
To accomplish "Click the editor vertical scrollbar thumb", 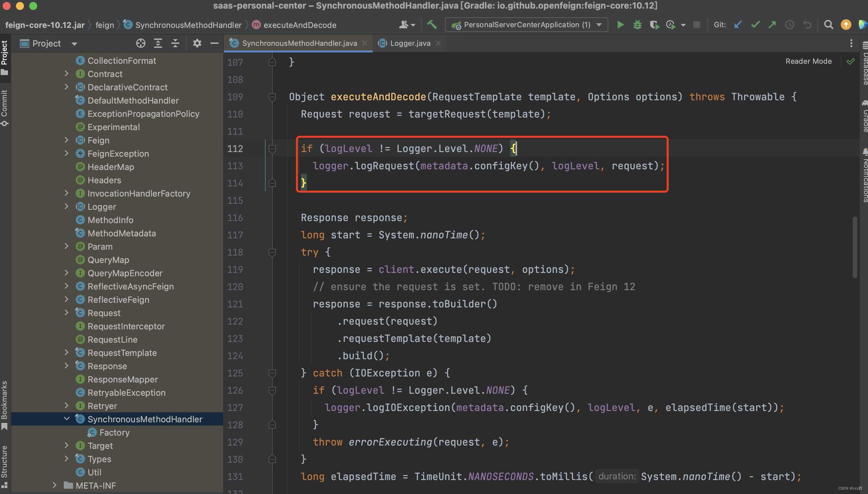I will coord(854,248).
